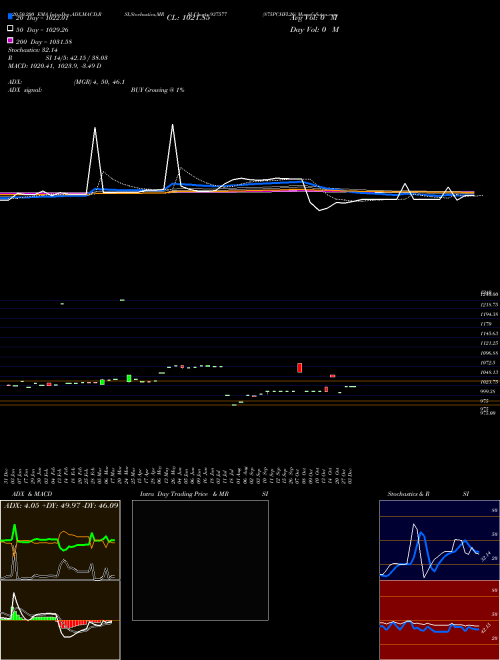The width and height of the screenshot is (500, 660).
Task: Click the 'CL: 1021.55' closing price label
Action: (188, 18)
